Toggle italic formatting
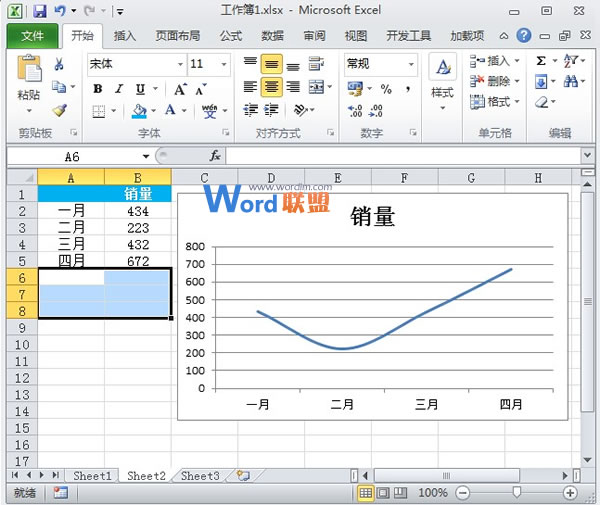This screenshot has width=600, height=505. coord(119,89)
